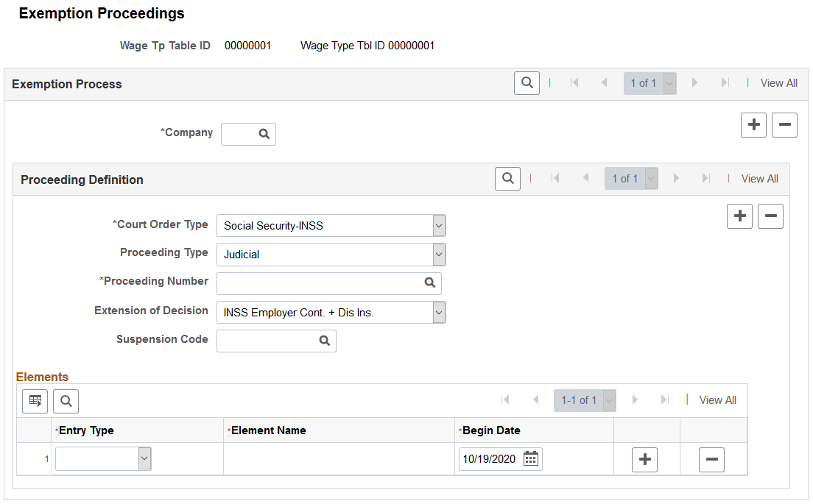Image resolution: width=813 pixels, height=504 pixels.
Task: Click View All in Exemption Process header
Action: [779, 83]
